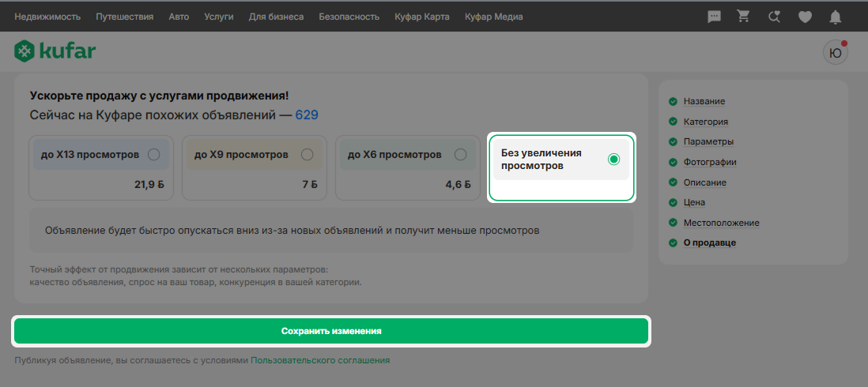Open Куфар Медиа in top navigation
Screen dimensions: 868x387
[x=494, y=17]
